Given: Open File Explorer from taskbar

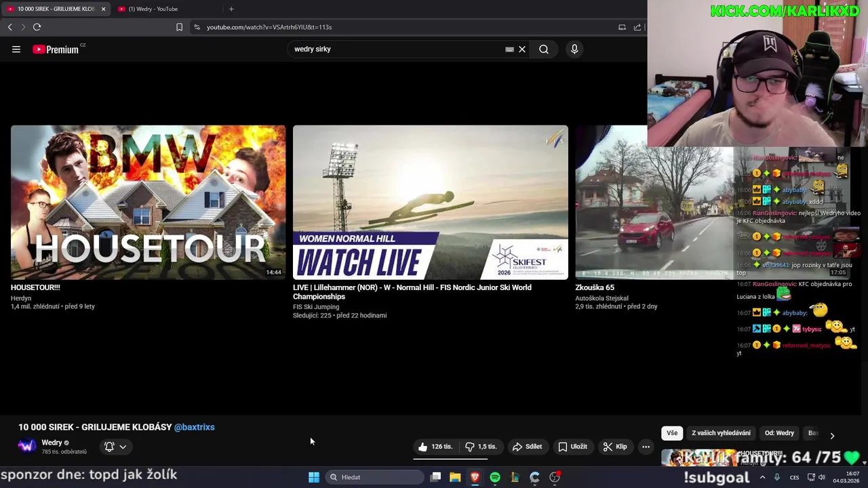Looking at the screenshot, I should pos(455,477).
